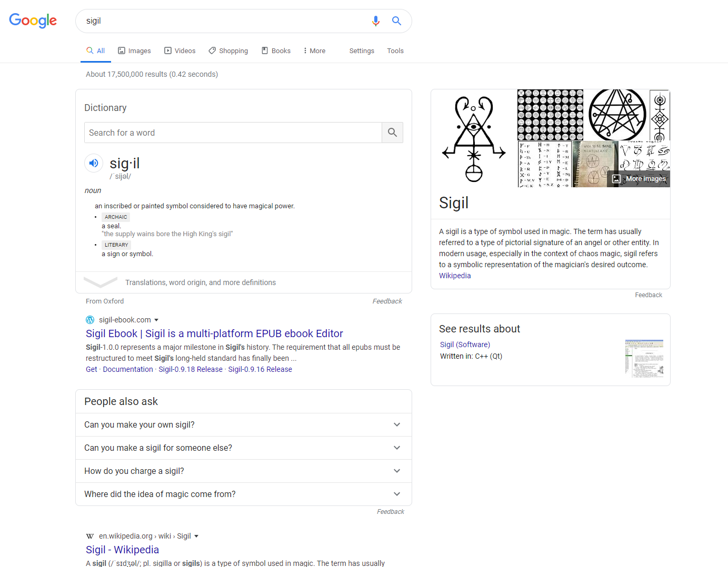Click the ARCHAIC label tag
The image size is (728, 567).
(x=116, y=217)
